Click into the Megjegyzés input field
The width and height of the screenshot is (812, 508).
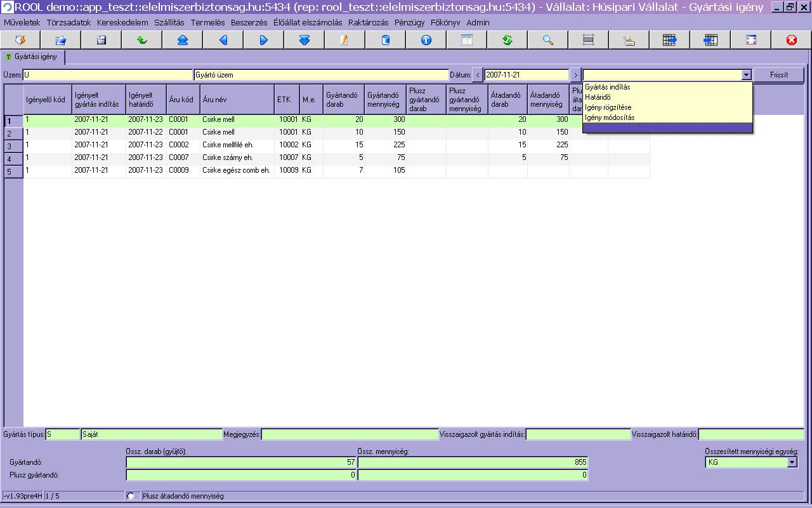350,434
